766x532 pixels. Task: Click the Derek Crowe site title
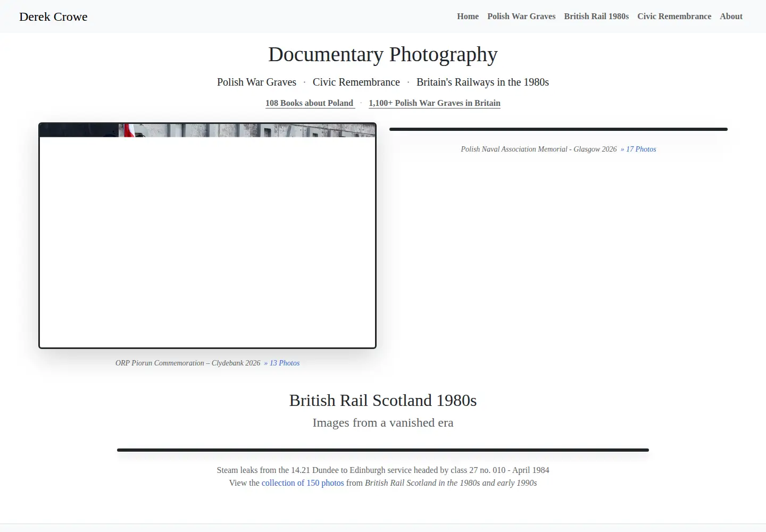click(53, 16)
